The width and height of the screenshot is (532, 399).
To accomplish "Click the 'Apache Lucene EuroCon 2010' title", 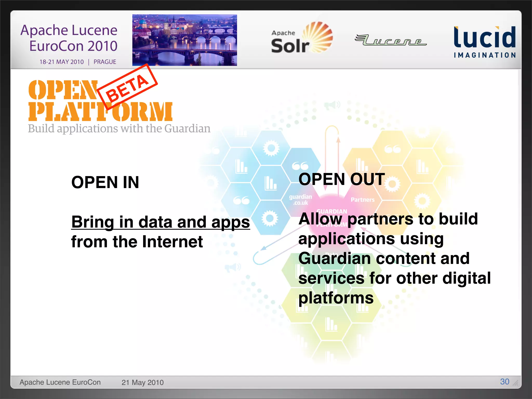I will 69,38.
